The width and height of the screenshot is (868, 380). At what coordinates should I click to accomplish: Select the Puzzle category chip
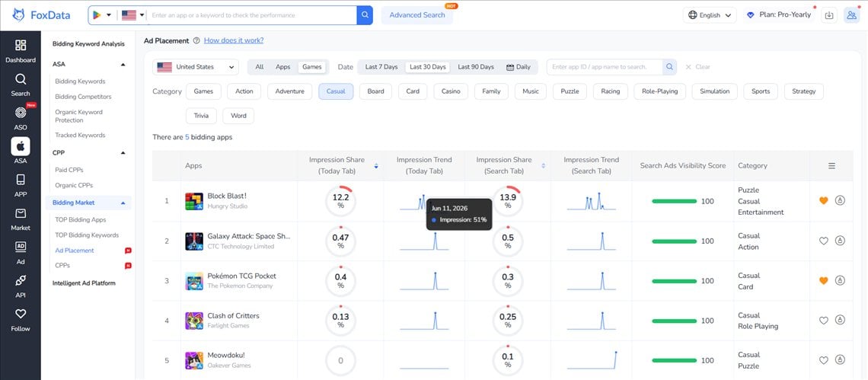(x=570, y=91)
